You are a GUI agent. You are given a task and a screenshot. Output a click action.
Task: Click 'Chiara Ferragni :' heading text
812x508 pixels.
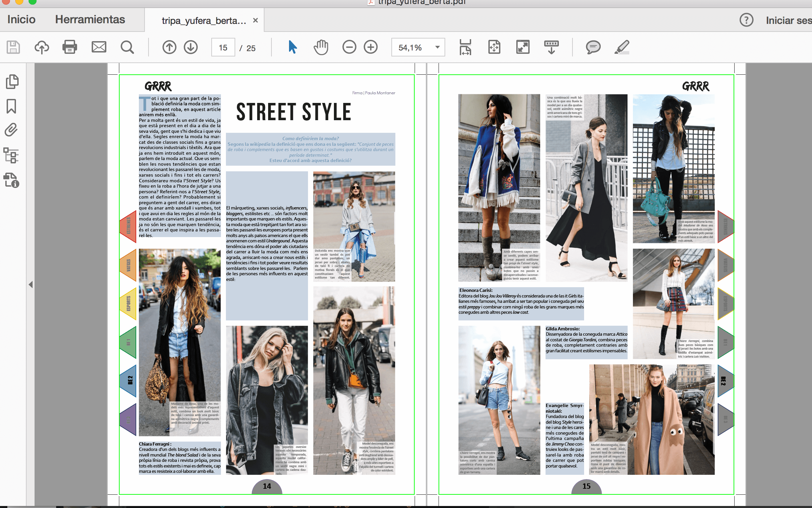click(155, 444)
